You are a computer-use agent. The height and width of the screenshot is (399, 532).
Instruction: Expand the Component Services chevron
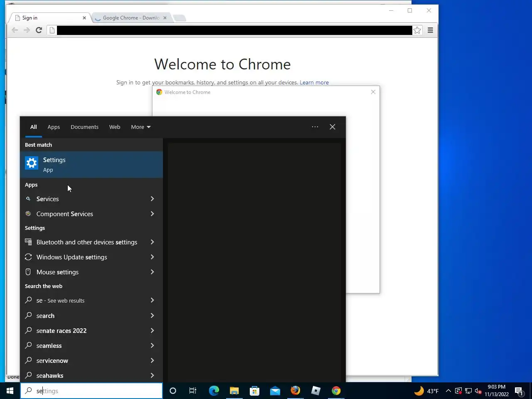153,214
